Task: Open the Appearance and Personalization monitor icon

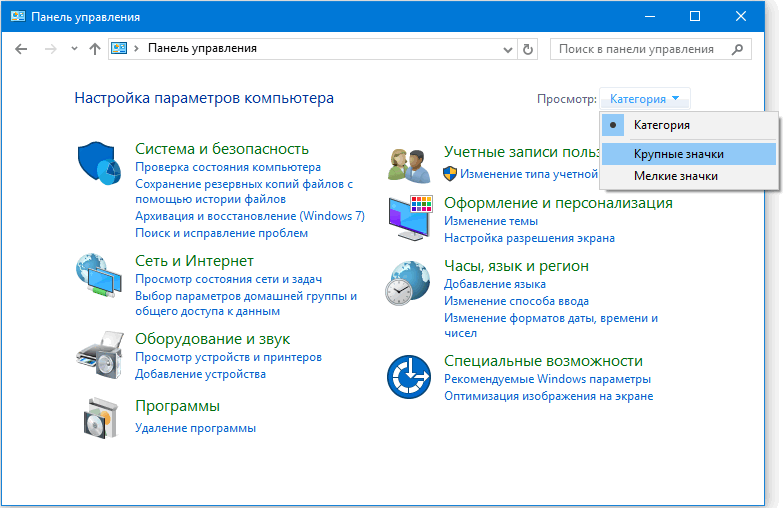Action: point(408,218)
